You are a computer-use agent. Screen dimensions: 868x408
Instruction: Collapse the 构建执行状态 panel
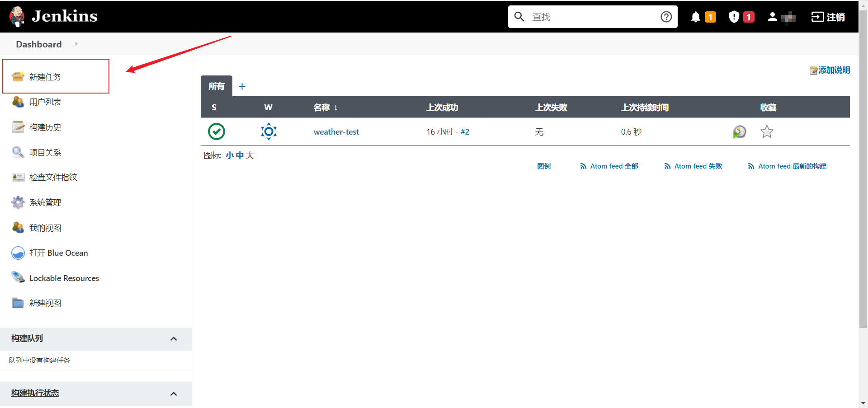174,394
